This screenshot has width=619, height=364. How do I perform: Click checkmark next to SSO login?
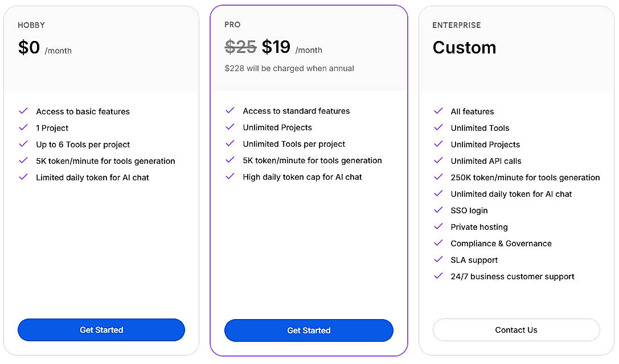click(438, 210)
